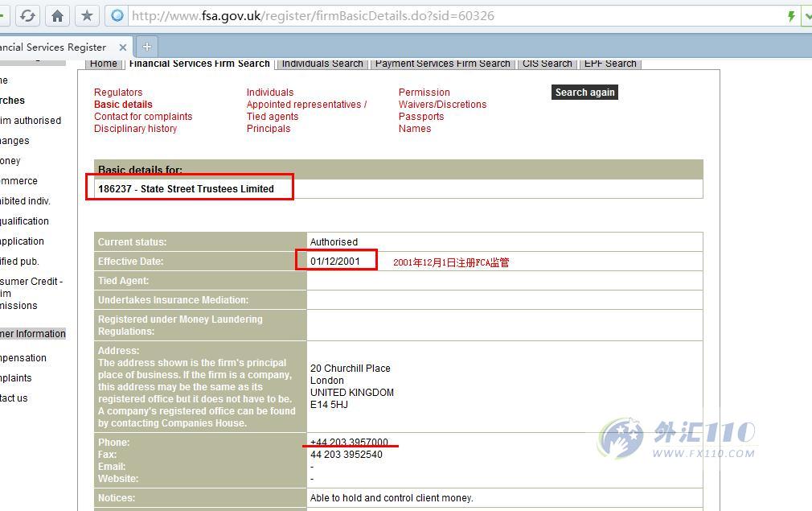812x511 pixels.
Task: Click the browser home icon
Action: 57,16
